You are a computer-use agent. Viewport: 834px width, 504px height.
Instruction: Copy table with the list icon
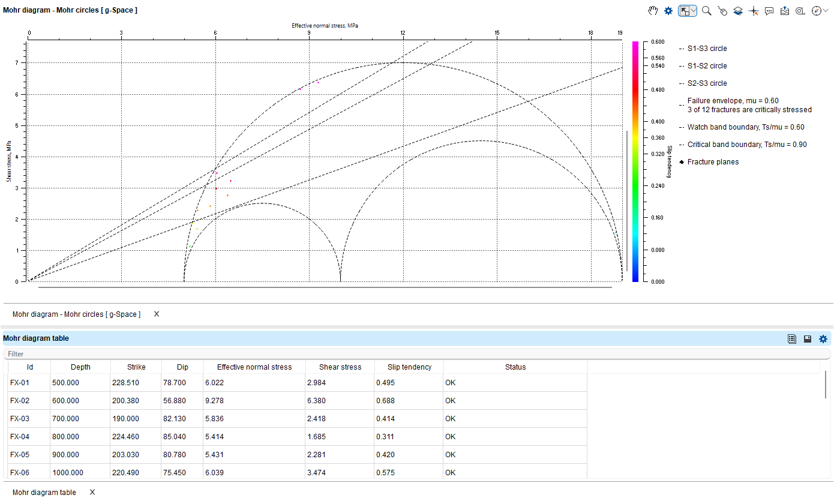click(x=792, y=339)
